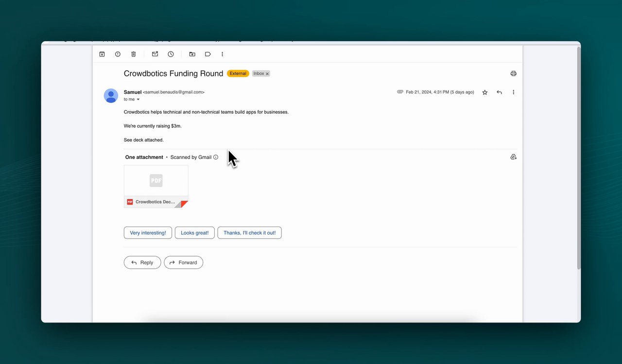This screenshot has height=364, width=622.
Task: Click the paperclip attachment indicator icon
Action: [x=400, y=92]
